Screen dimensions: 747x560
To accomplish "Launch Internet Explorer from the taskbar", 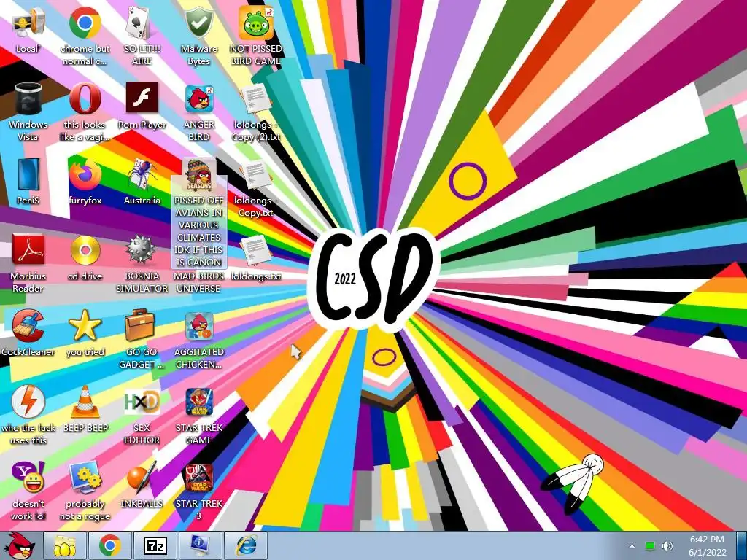I will (245, 546).
